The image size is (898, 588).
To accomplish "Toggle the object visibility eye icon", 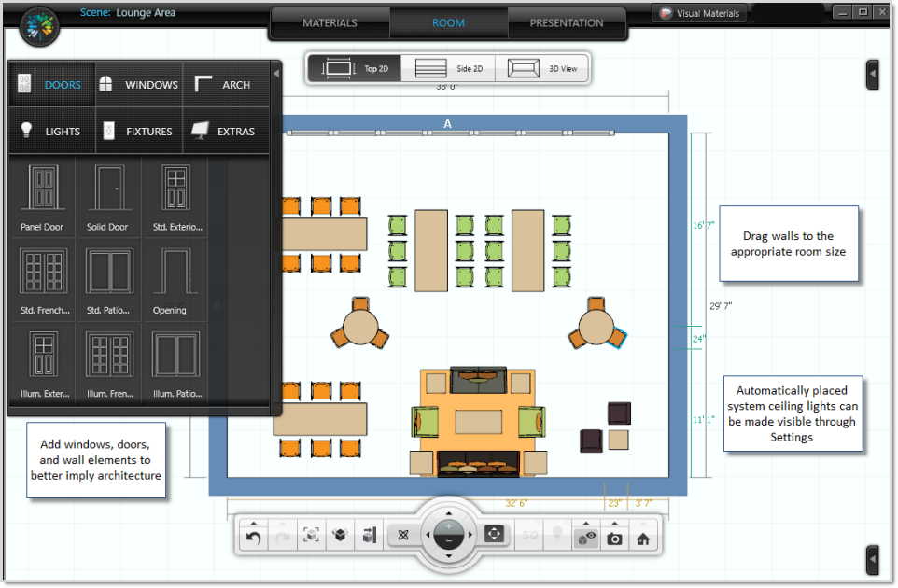I will click(x=585, y=539).
